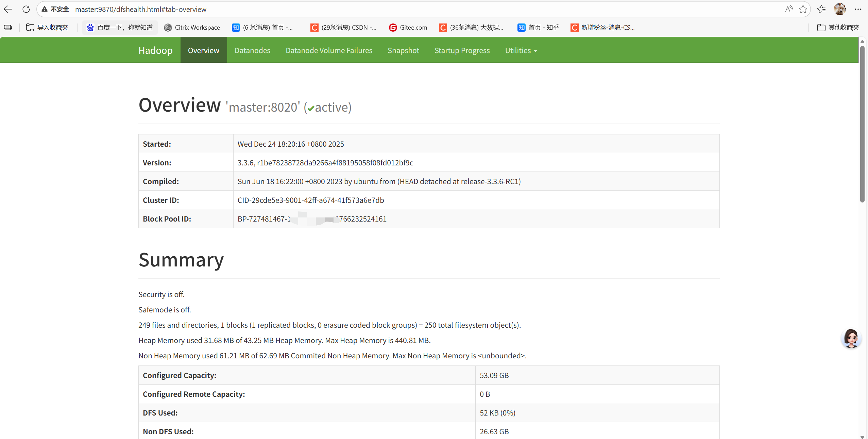Expand the Utilities dropdown menu

tap(521, 50)
